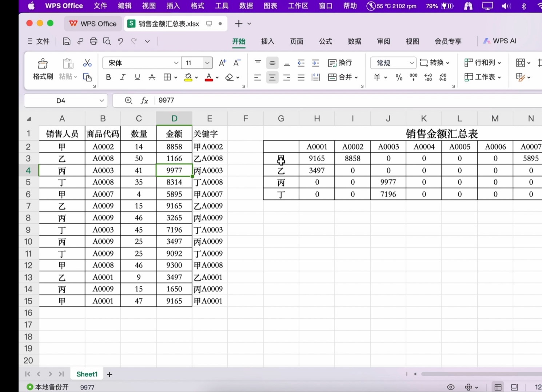The width and height of the screenshot is (542, 392).
Task: Click the Percent style icon
Action: (x=399, y=77)
